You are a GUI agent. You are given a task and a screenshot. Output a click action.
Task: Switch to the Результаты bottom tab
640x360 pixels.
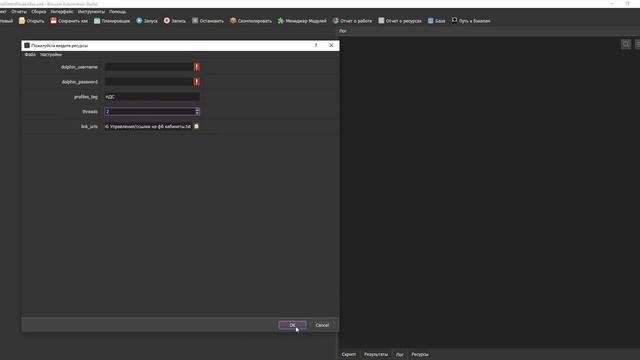pos(376,354)
